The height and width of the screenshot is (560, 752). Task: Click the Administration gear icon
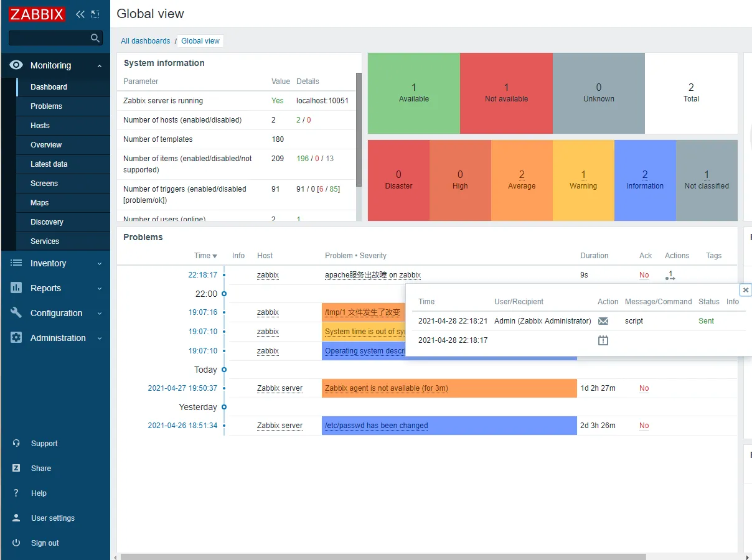pyautogui.click(x=16, y=338)
